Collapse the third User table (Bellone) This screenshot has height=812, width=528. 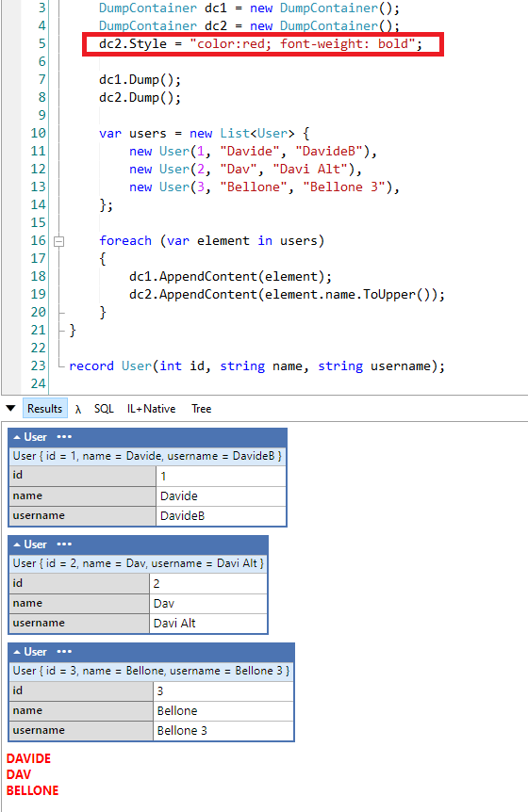[17, 652]
